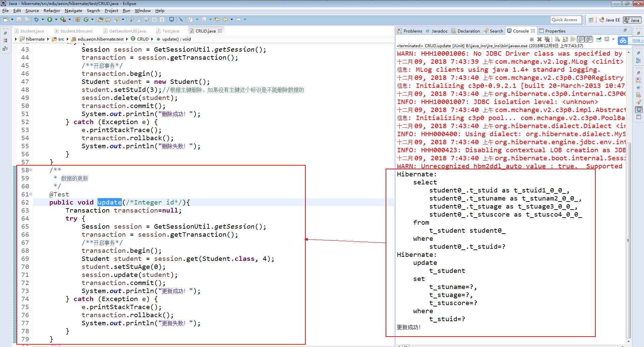Viewport: 644px width, 347px height.
Task: Switch to the Java EE perspective
Action: 610,20
